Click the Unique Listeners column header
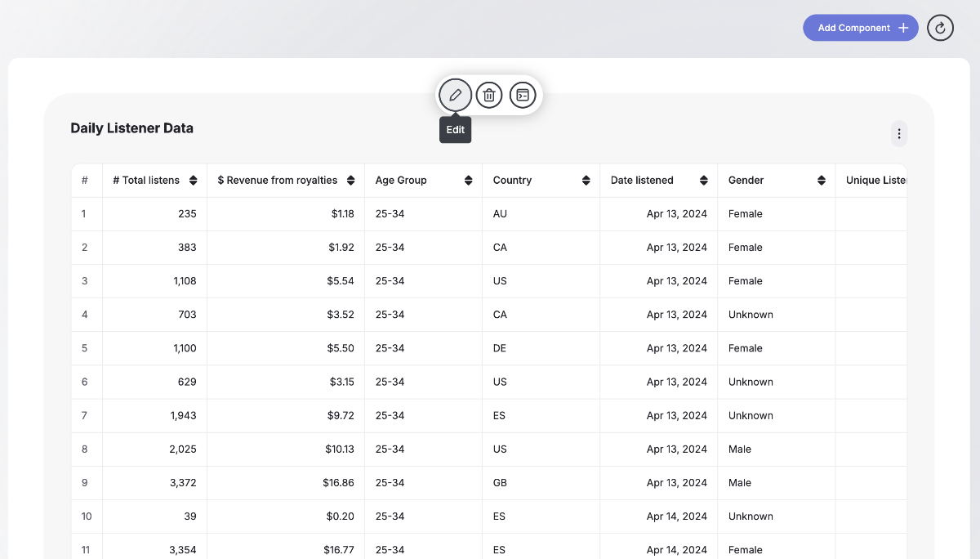 tap(875, 181)
